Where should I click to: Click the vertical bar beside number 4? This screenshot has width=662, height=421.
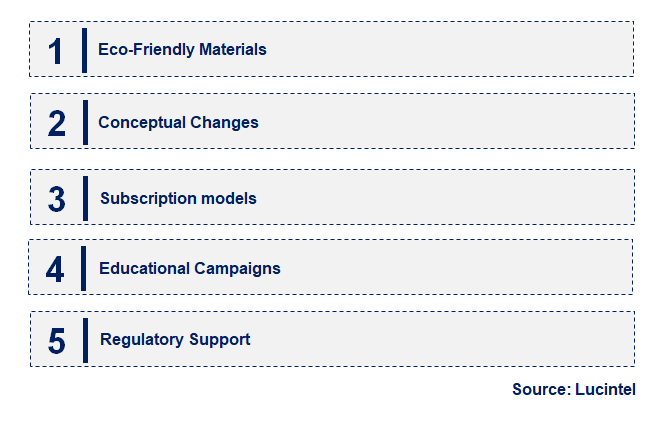(84, 269)
